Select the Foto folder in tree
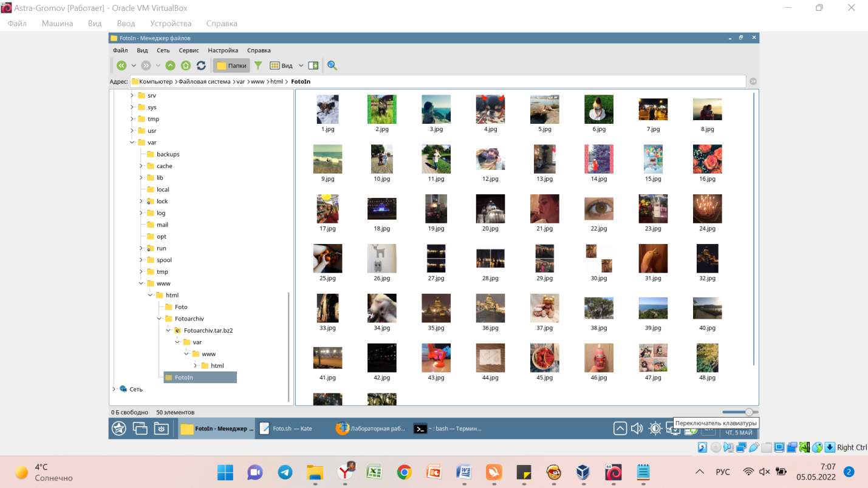This screenshot has height=488, width=868. 176,307
